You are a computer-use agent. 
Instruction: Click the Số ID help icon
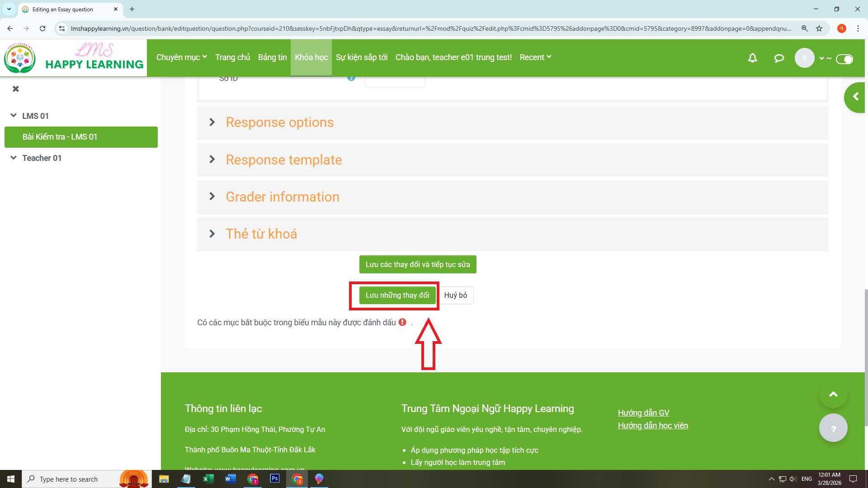pos(351,79)
